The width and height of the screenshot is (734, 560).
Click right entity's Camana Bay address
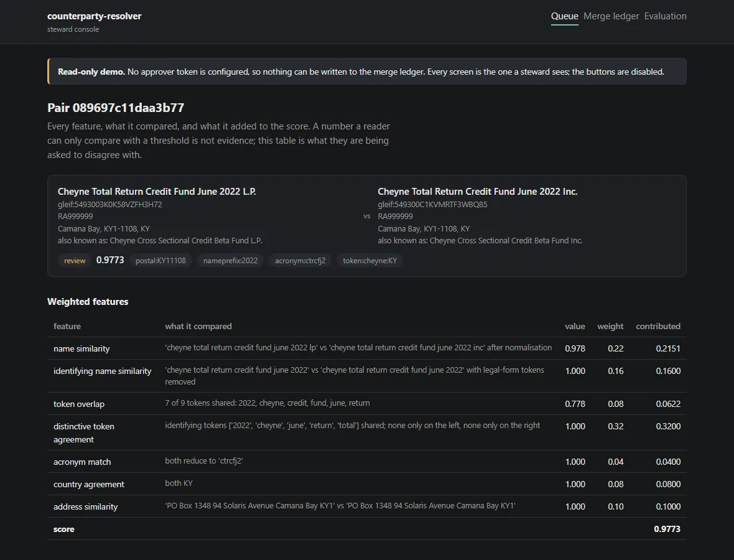click(x=424, y=228)
